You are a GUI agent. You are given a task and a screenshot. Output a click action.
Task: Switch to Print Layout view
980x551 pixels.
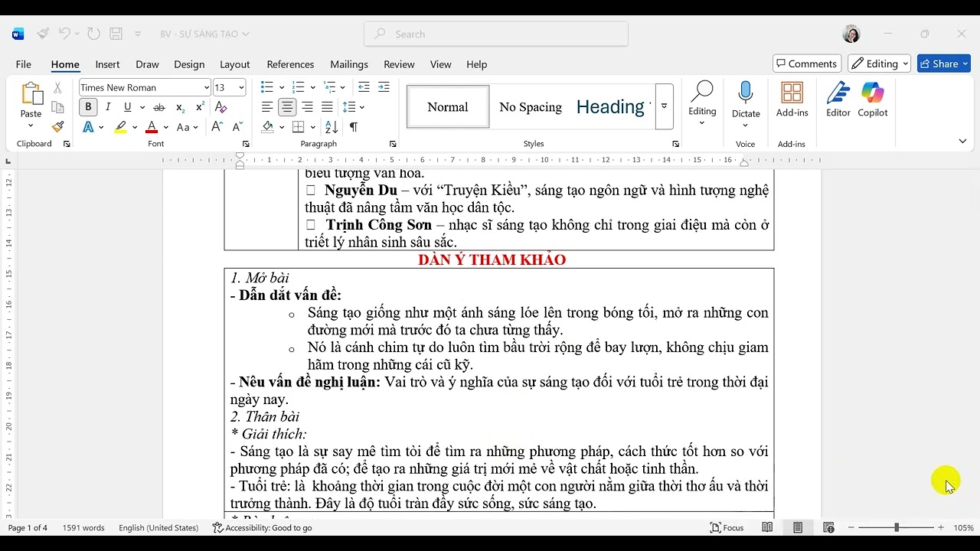[x=798, y=527]
